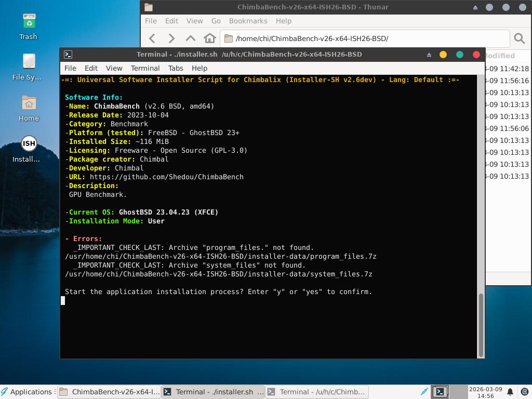Open Thunar Go menu
The width and height of the screenshot is (532, 399).
[x=216, y=21]
